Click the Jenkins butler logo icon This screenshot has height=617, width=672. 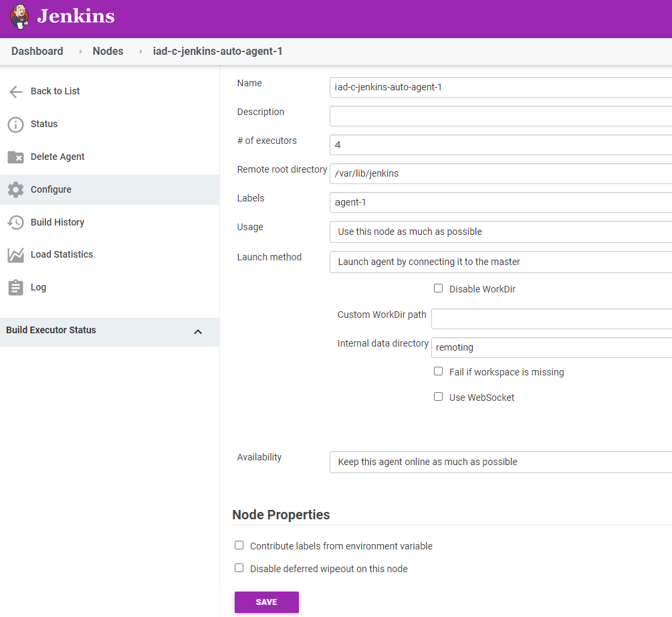click(19, 16)
